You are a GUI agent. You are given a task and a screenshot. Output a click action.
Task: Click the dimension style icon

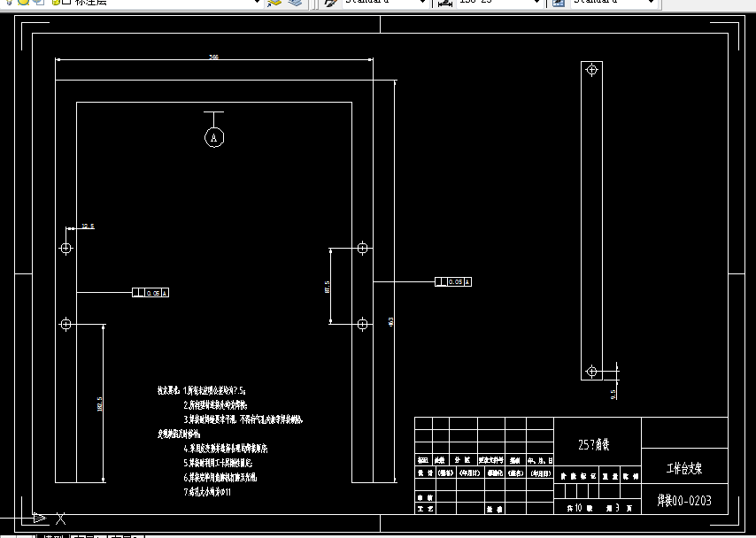(x=445, y=3)
